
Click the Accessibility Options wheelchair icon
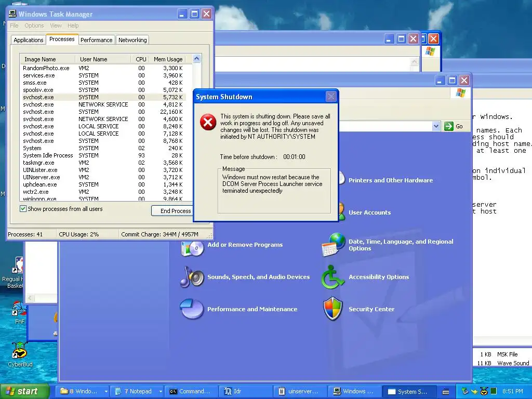coord(332,277)
